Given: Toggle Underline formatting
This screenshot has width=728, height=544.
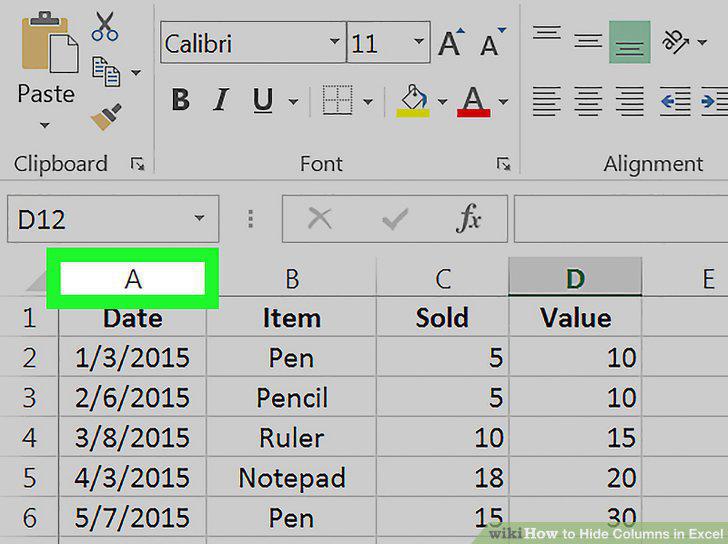Looking at the screenshot, I should [263, 100].
